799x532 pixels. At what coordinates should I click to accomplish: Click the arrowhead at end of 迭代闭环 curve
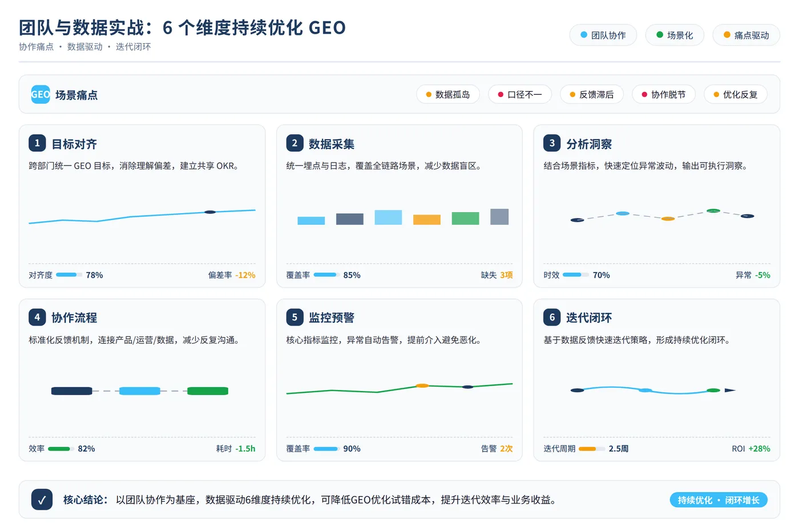(730, 391)
